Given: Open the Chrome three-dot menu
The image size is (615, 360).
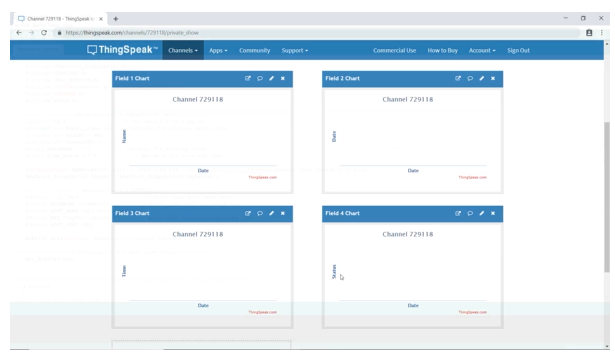Looking at the screenshot, I should click(x=602, y=33).
